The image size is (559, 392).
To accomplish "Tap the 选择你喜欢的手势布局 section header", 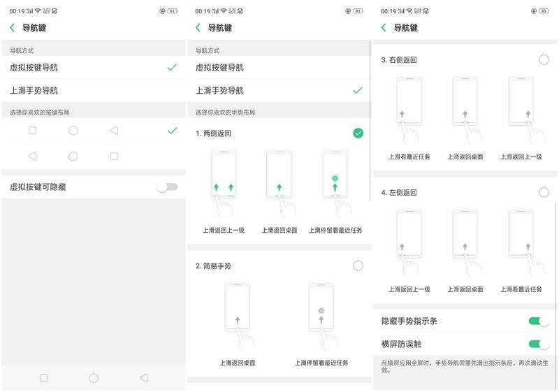I will click(x=225, y=112).
